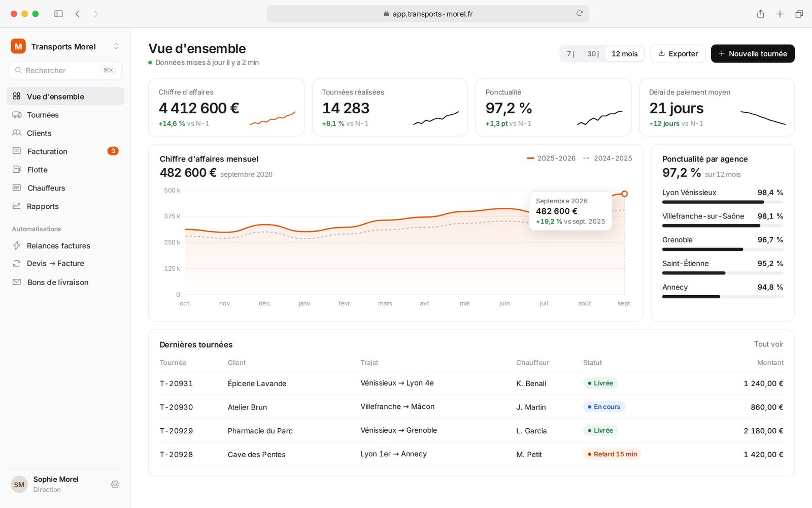The height and width of the screenshot is (508, 812).
Task: Open the Tournées truck icon in the sidebar
Action: click(17, 115)
